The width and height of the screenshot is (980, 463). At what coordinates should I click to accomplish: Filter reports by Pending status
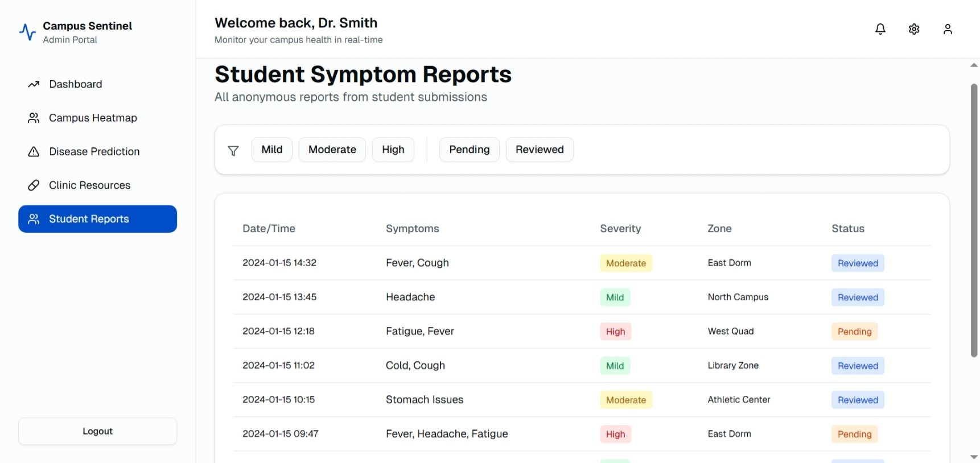click(x=470, y=150)
